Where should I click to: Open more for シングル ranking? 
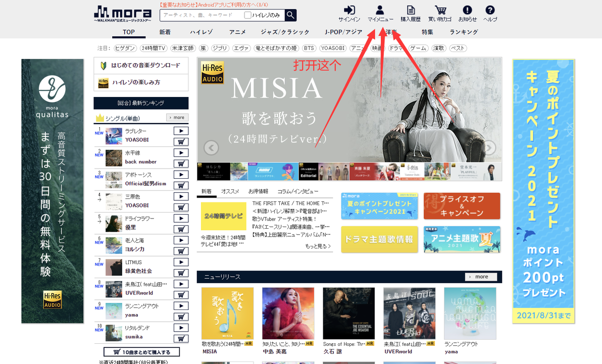[x=177, y=118]
